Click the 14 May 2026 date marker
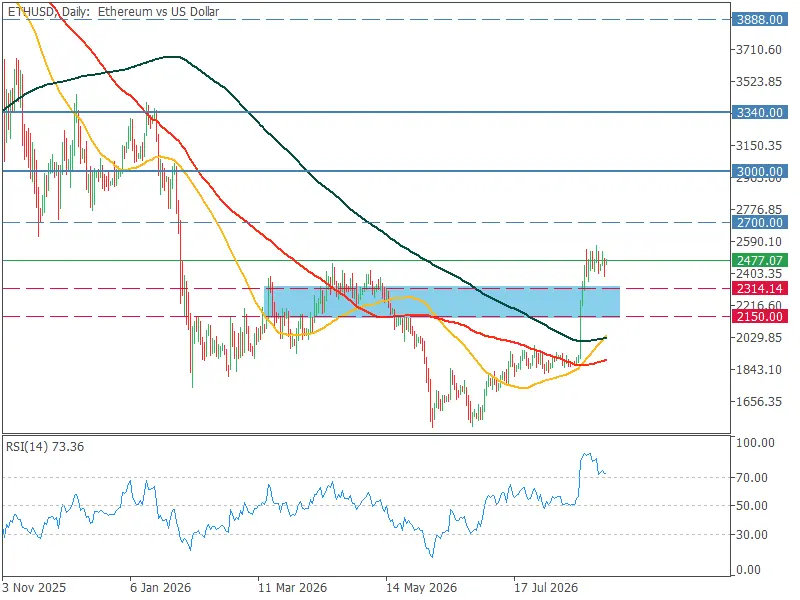 [x=421, y=588]
